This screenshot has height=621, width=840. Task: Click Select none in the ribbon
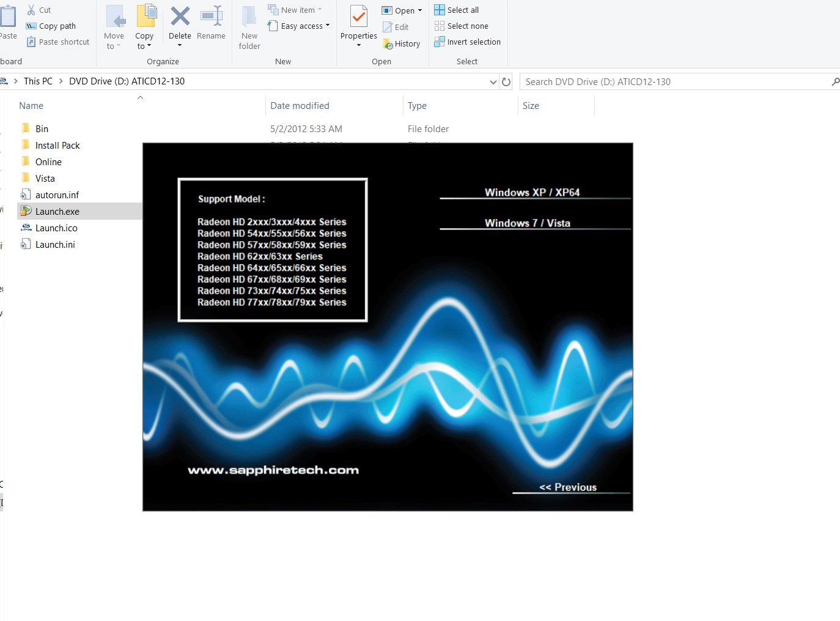pyautogui.click(x=462, y=26)
